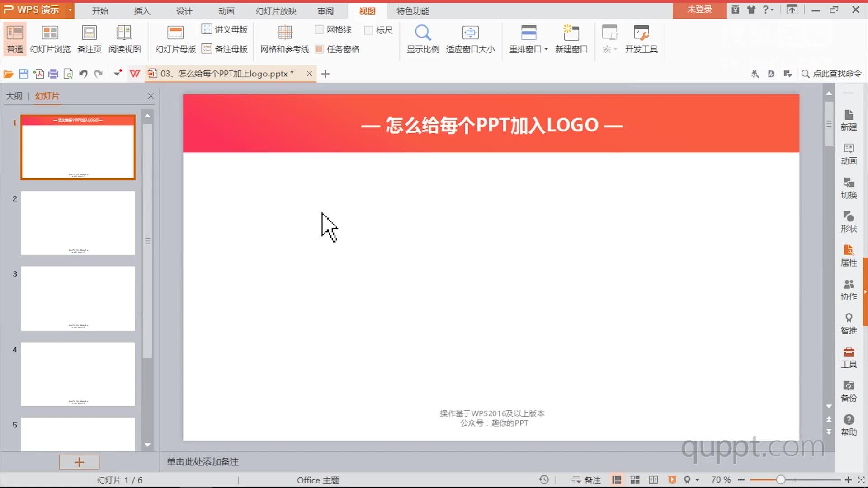Open the 审阅 ribbon tab
The height and width of the screenshot is (488, 868).
click(325, 11)
